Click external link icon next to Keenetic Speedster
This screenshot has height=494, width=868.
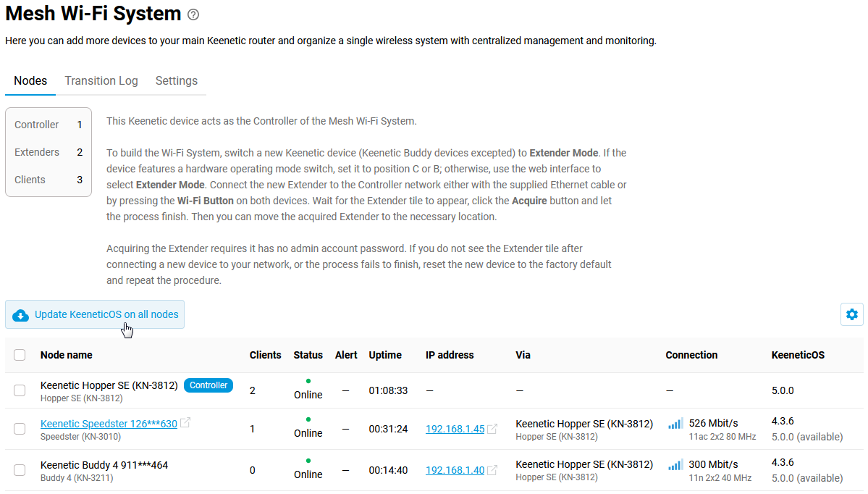click(x=185, y=423)
